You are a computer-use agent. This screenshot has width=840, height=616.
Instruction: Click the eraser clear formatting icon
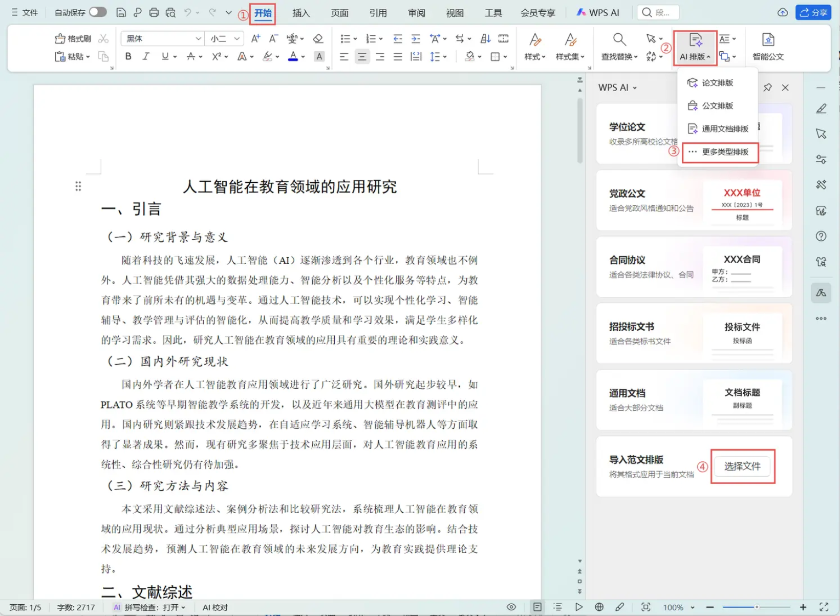click(x=318, y=38)
